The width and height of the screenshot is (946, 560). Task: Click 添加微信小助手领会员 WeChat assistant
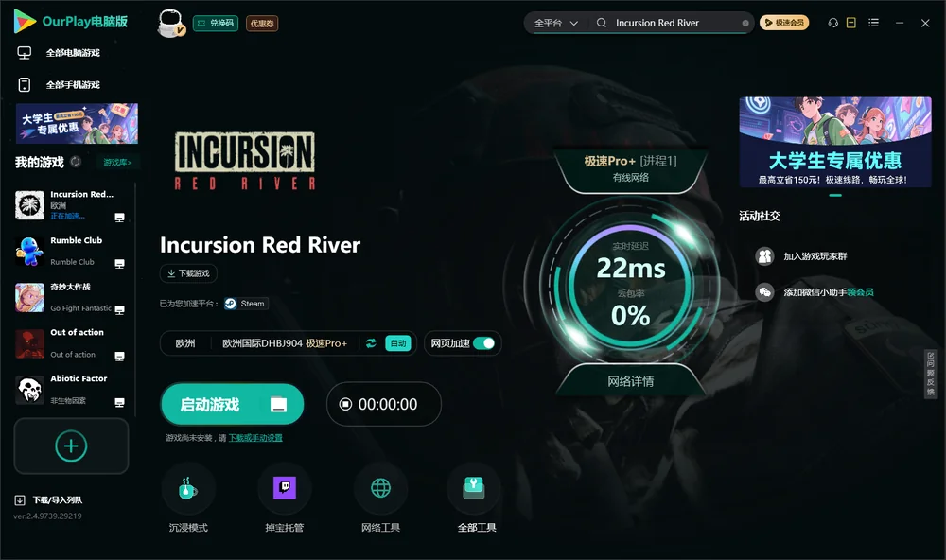pyautogui.click(x=815, y=292)
